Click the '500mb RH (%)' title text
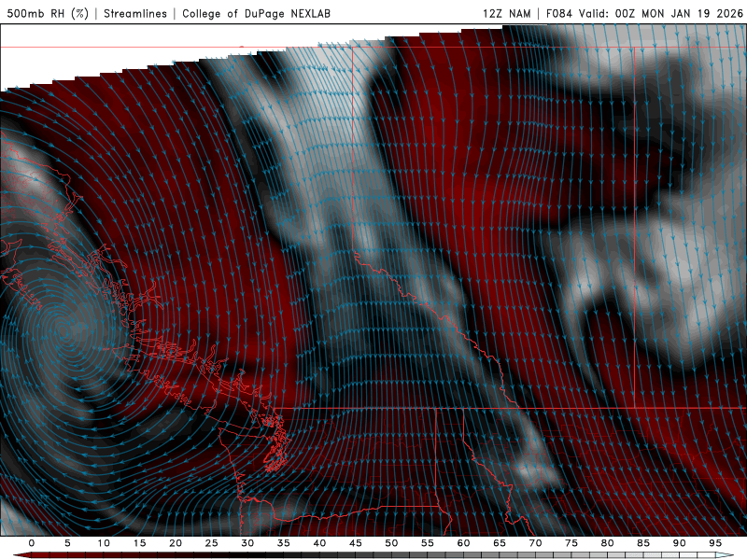This screenshot has height=560, width=747. click(x=48, y=13)
